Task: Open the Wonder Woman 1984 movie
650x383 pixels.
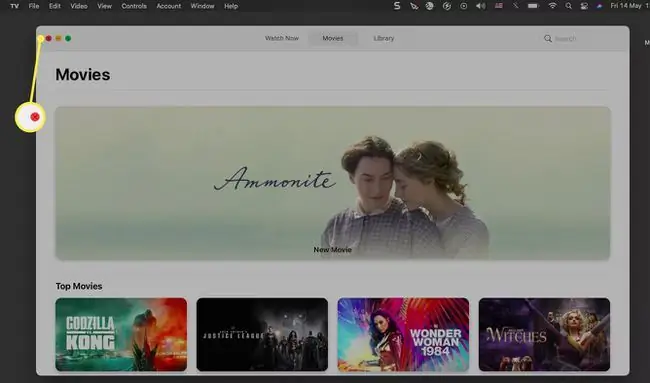Action: tap(403, 334)
